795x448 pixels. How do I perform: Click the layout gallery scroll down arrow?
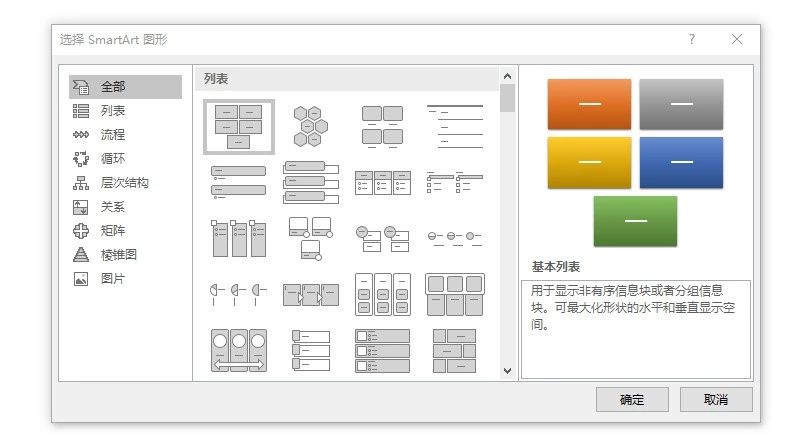click(507, 370)
